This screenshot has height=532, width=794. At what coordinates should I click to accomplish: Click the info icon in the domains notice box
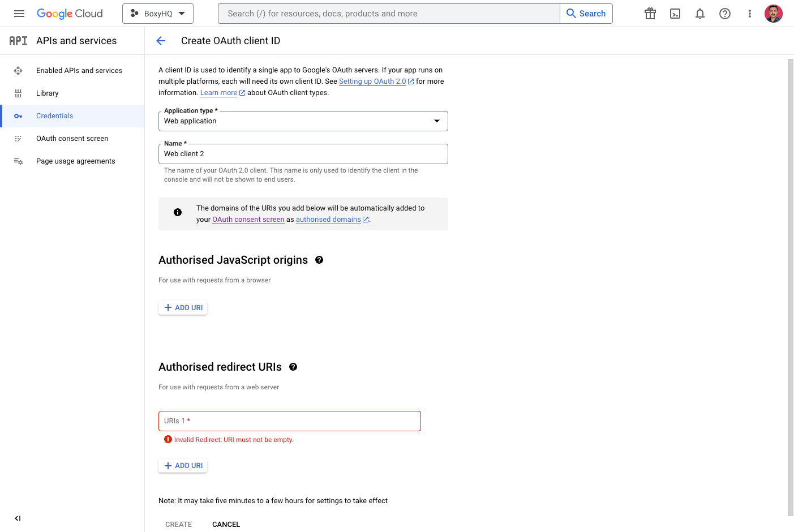click(177, 212)
